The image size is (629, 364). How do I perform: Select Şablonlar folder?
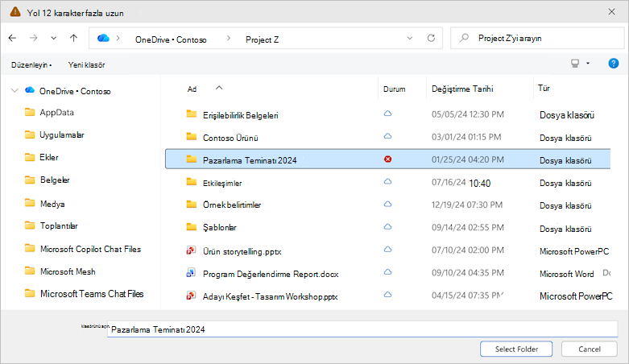219,227
